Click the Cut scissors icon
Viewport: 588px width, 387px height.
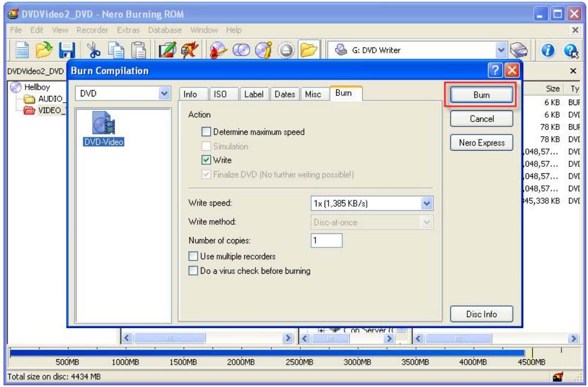94,50
